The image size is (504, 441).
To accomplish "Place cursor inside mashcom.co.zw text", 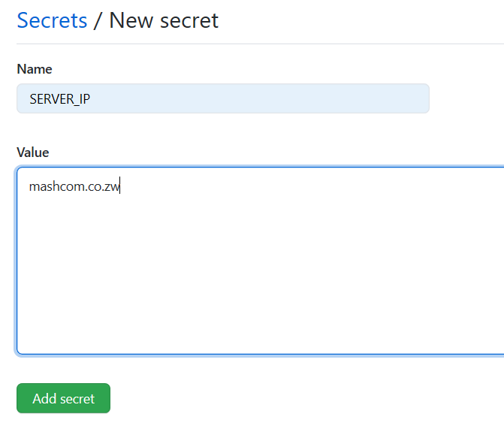I will (x=74, y=187).
